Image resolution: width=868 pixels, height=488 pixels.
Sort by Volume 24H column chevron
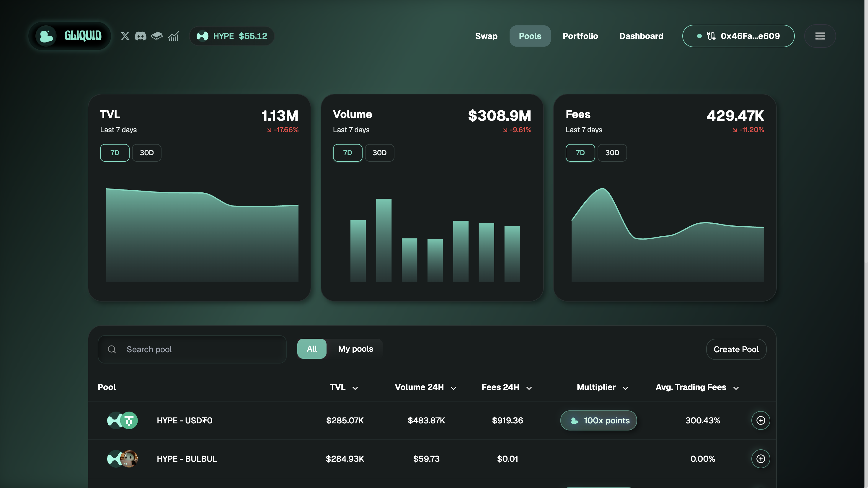coord(453,388)
